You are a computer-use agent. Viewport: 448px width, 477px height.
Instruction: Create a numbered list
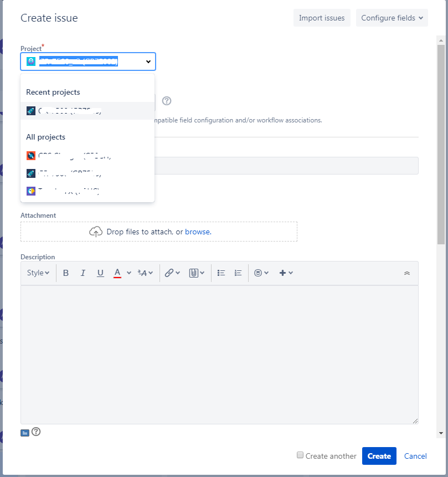pyautogui.click(x=238, y=273)
